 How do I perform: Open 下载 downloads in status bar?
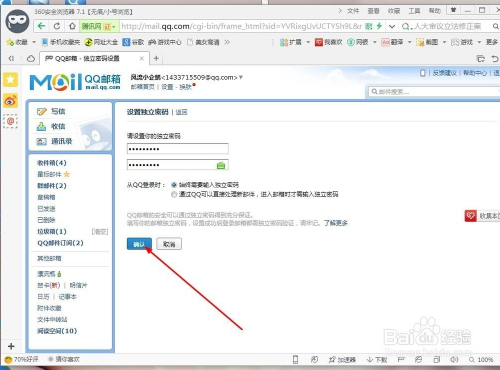(377, 360)
